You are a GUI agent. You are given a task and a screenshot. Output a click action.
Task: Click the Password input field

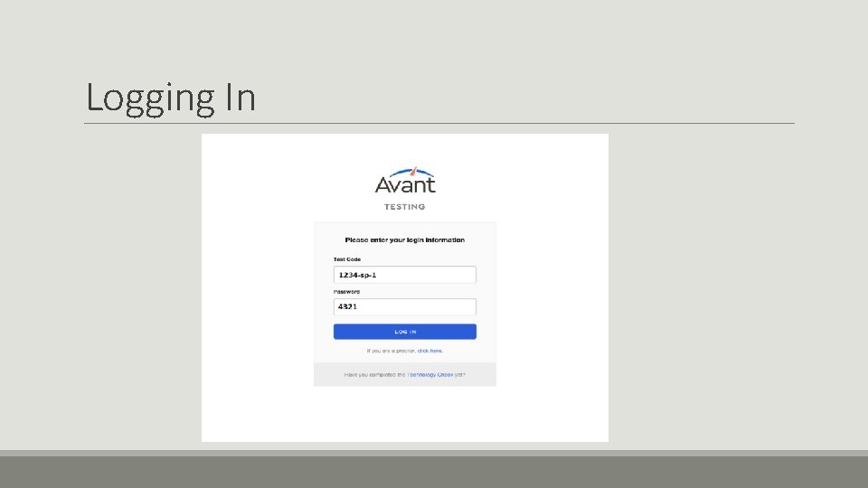(405, 306)
